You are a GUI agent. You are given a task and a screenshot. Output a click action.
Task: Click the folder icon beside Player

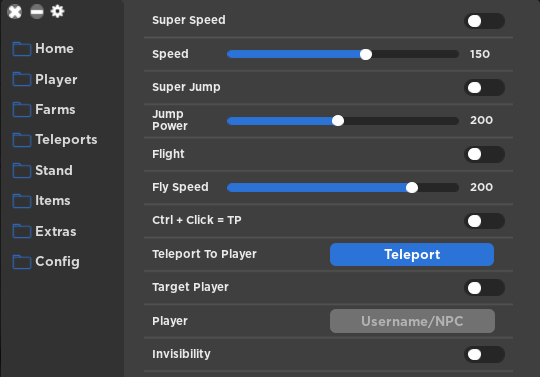[x=22, y=79]
